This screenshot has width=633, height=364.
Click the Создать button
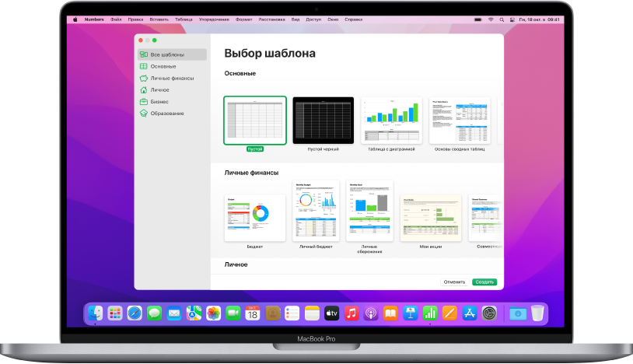[x=484, y=282]
